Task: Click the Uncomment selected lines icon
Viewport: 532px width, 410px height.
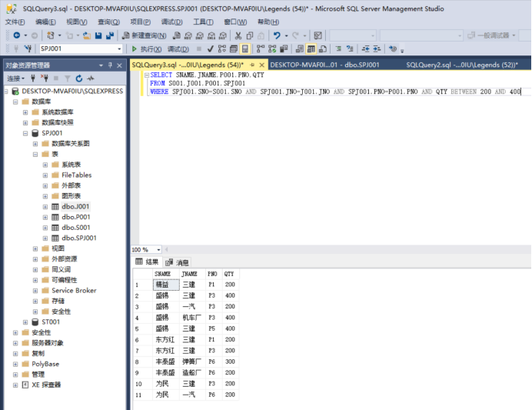Action: [x=350, y=49]
